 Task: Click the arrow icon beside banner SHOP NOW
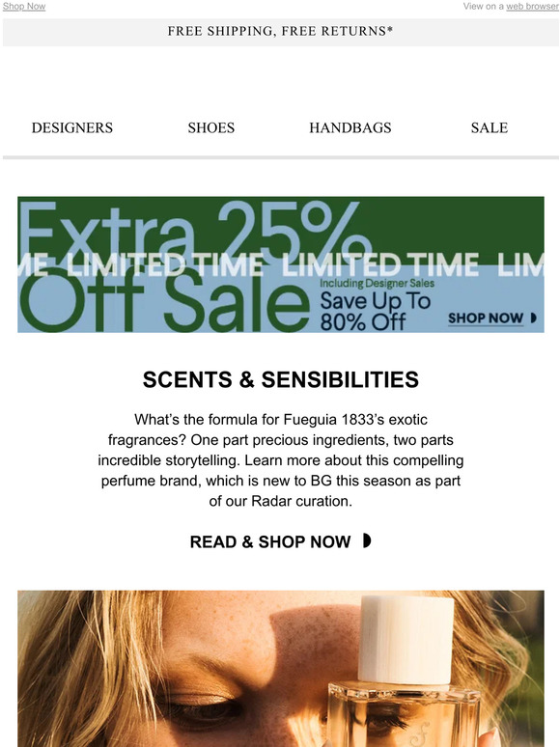[x=533, y=318]
